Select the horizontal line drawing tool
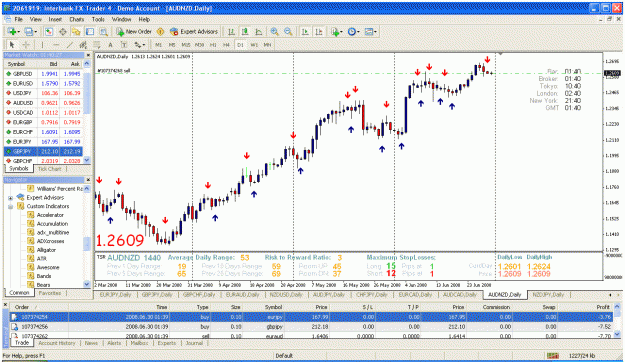 [x=56, y=45]
